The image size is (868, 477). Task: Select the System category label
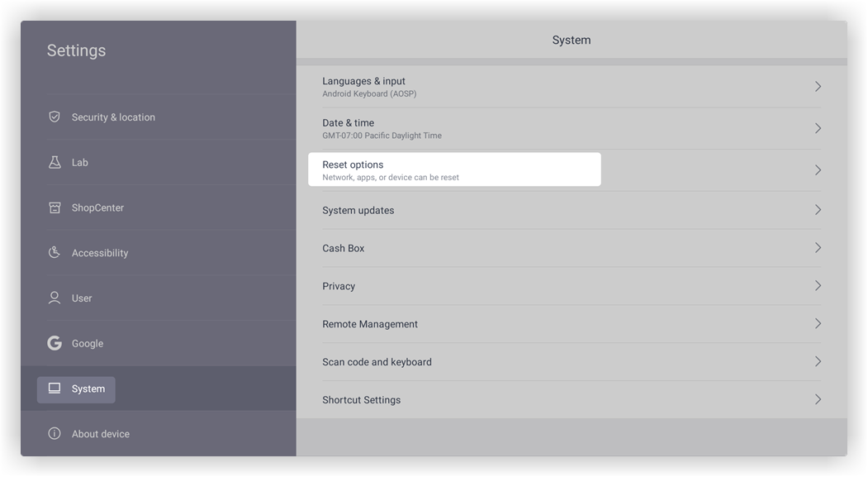click(x=88, y=389)
